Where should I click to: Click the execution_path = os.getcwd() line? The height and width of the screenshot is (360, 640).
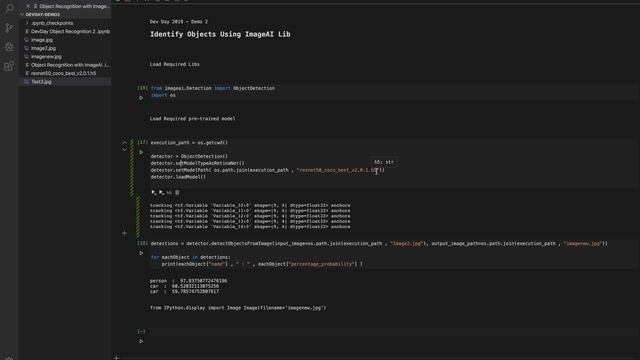(x=189, y=142)
